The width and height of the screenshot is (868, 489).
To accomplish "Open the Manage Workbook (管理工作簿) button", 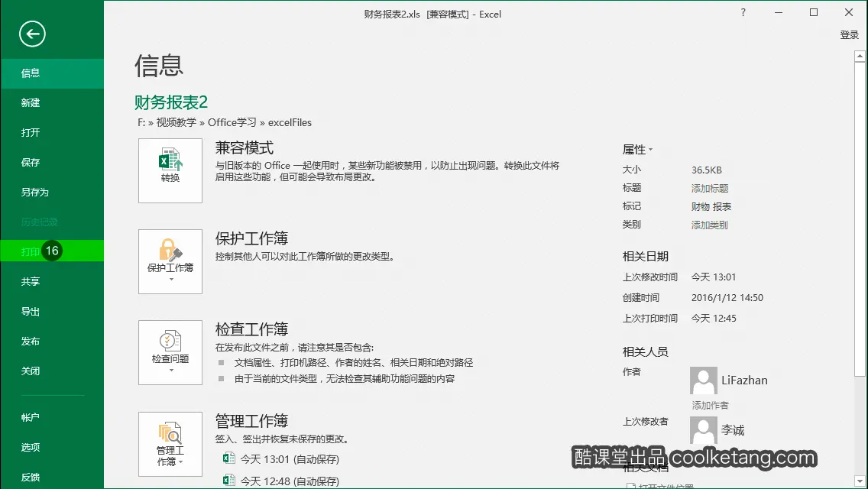I will point(170,444).
